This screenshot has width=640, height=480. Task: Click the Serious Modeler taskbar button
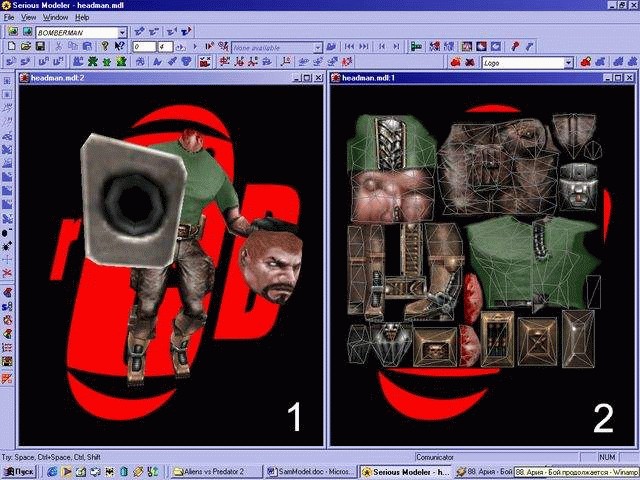click(406, 472)
